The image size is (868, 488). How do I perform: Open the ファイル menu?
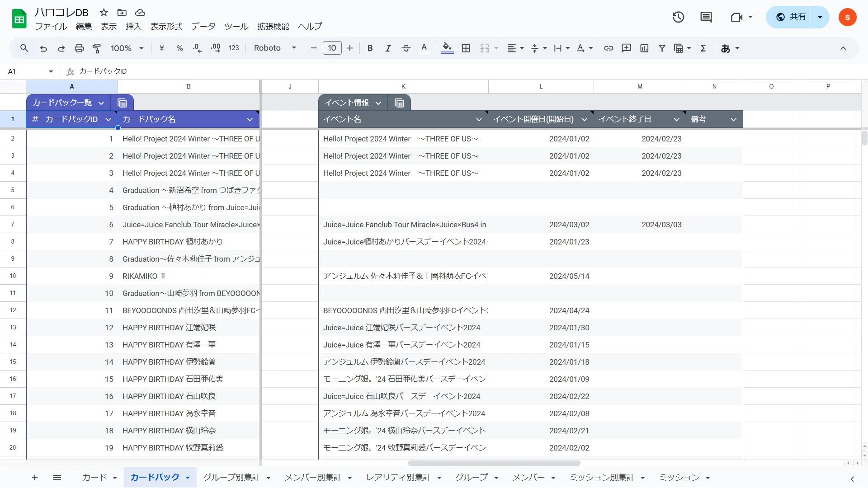[51, 26]
